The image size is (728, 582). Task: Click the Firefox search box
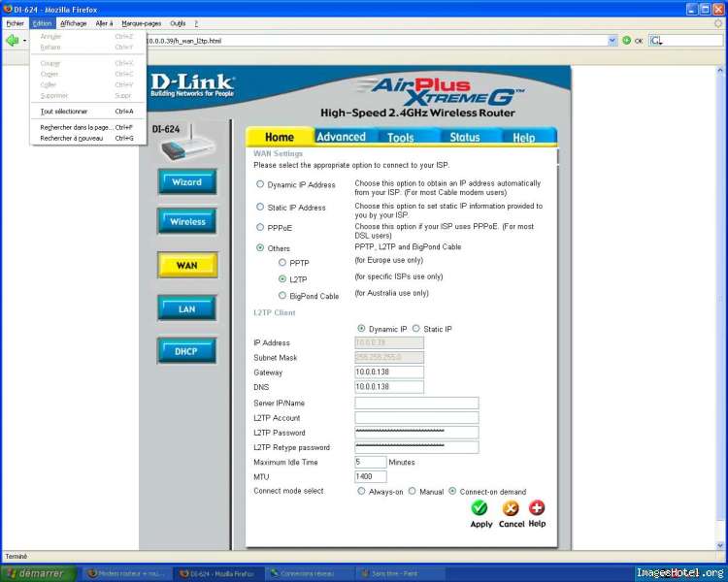point(685,41)
